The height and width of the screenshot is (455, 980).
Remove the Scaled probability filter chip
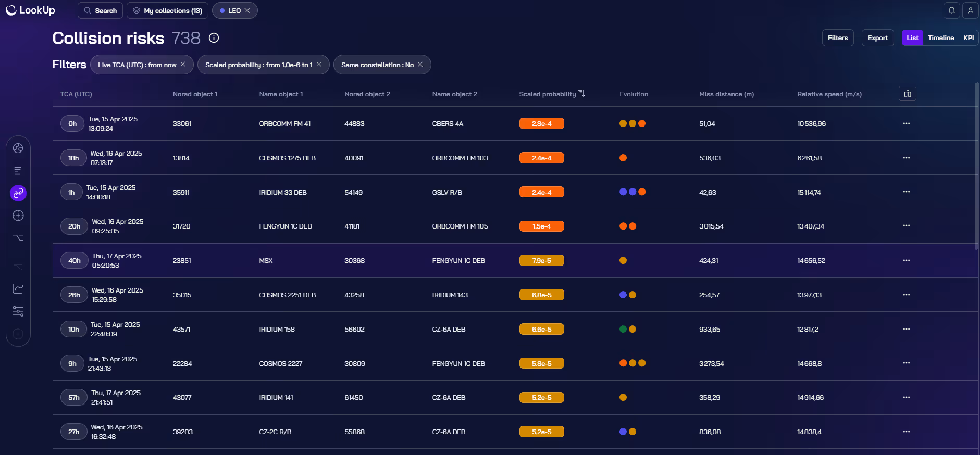coord(319,65)
